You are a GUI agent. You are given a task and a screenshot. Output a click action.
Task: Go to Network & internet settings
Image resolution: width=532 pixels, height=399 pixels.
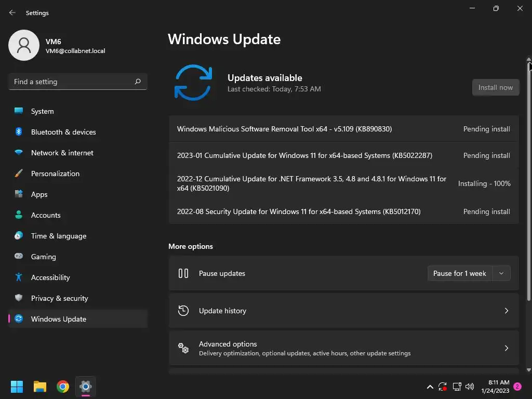[78, 153]
